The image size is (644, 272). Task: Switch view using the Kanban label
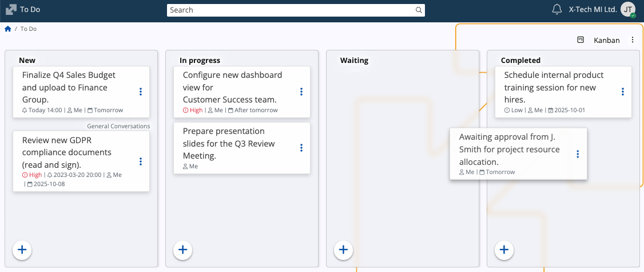[606, 40]
